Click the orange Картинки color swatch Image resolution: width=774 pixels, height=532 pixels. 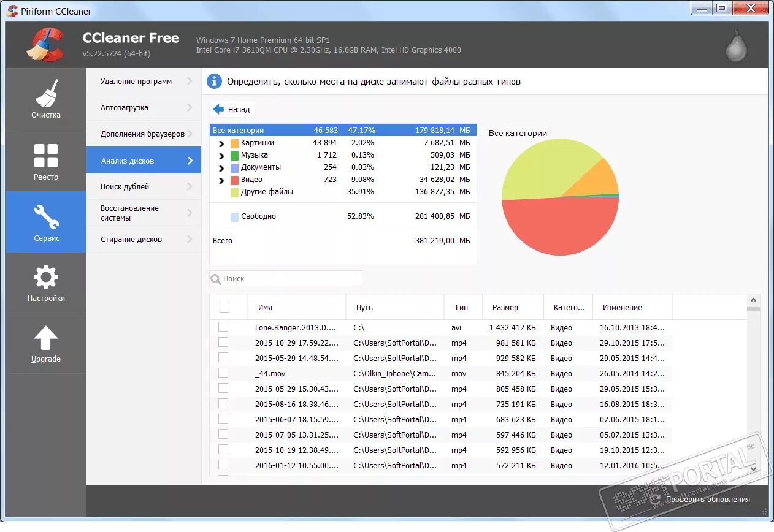[x=234, y=143]
